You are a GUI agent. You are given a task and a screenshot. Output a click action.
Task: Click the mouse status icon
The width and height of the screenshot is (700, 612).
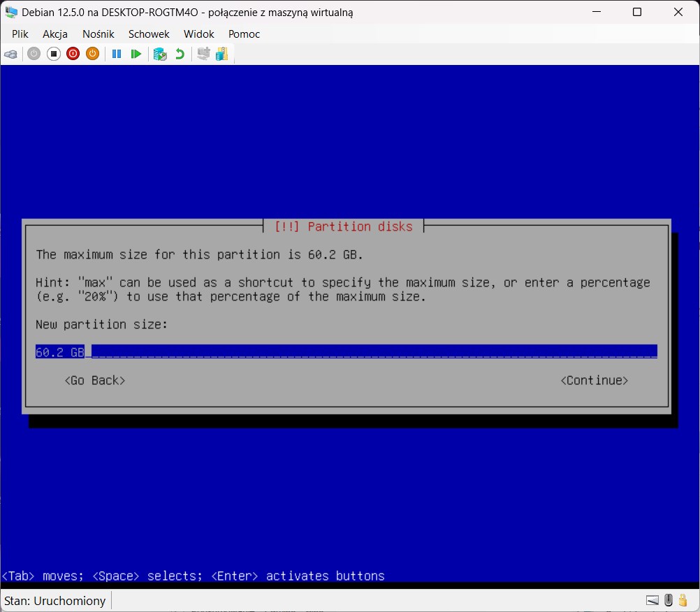pyautogui.click(x=669, y=600)
